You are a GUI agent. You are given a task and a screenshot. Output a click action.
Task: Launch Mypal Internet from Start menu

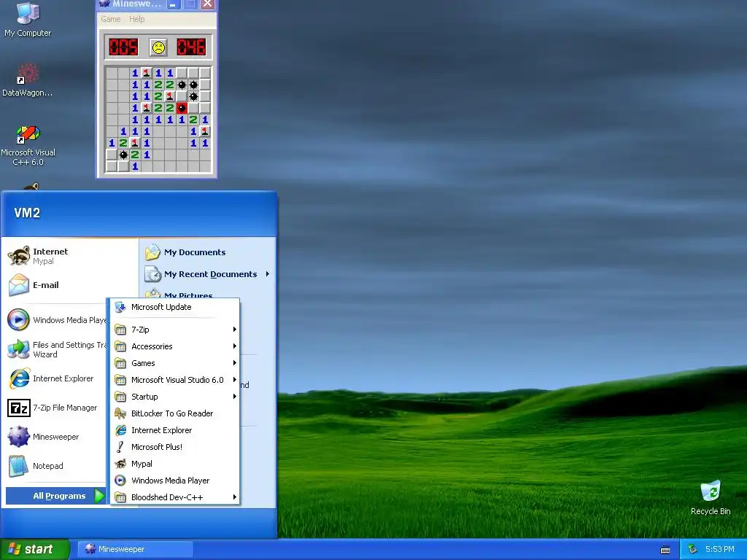pos(70,256)
